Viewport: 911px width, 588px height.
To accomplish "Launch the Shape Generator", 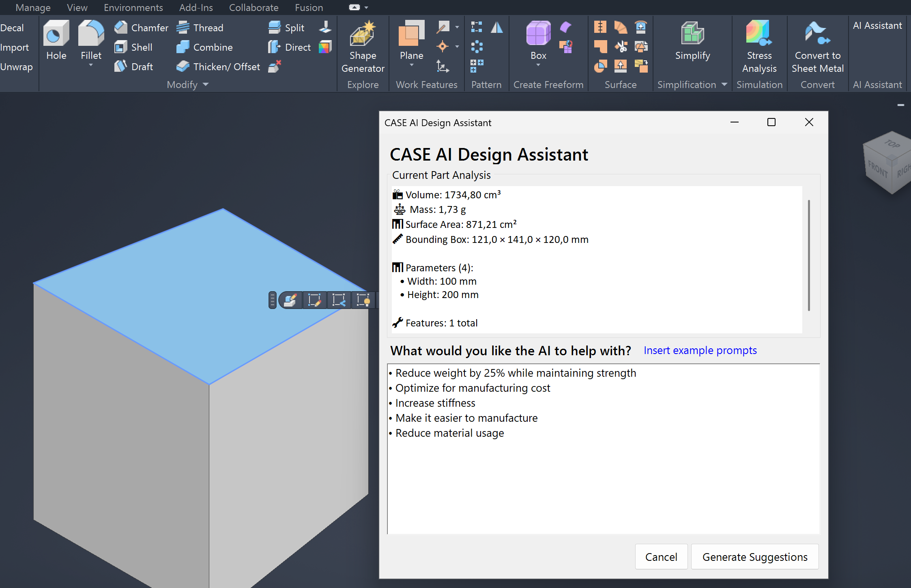I will (362, 45).
